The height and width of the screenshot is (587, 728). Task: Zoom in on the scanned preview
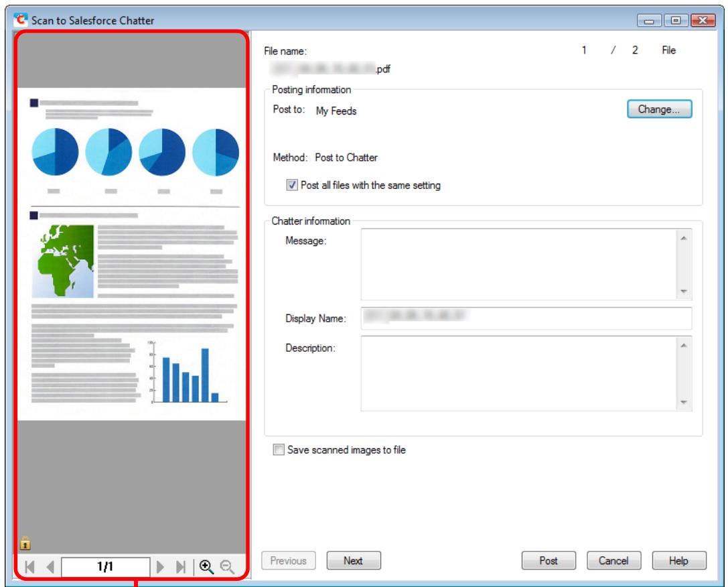point(206,567)
